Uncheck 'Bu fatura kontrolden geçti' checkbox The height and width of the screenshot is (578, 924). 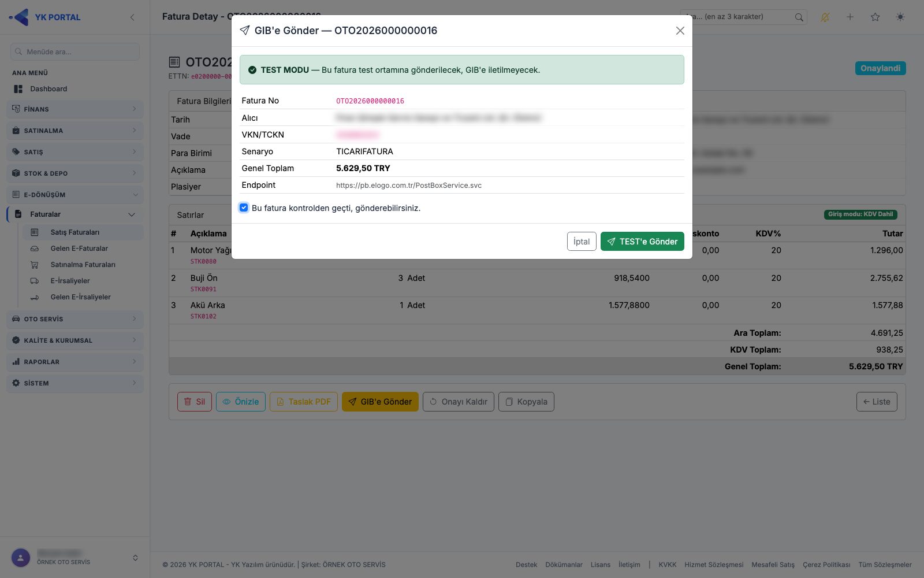point(244,208)
